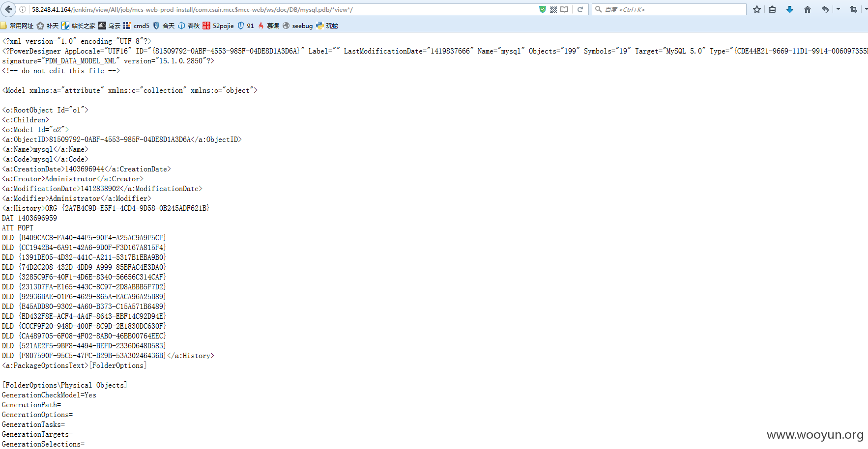
Task: Open the site information icon in the address bar
Action: (23, 9)
